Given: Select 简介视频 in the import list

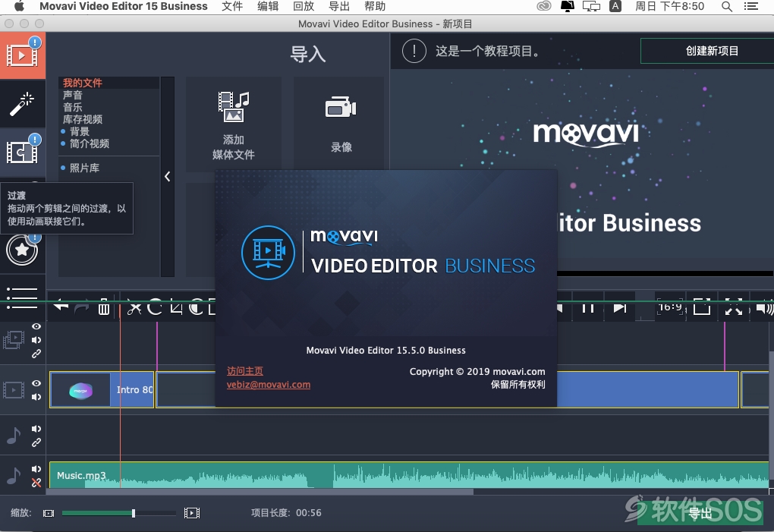Looking at the screenshot, I should tap(90, 143).
